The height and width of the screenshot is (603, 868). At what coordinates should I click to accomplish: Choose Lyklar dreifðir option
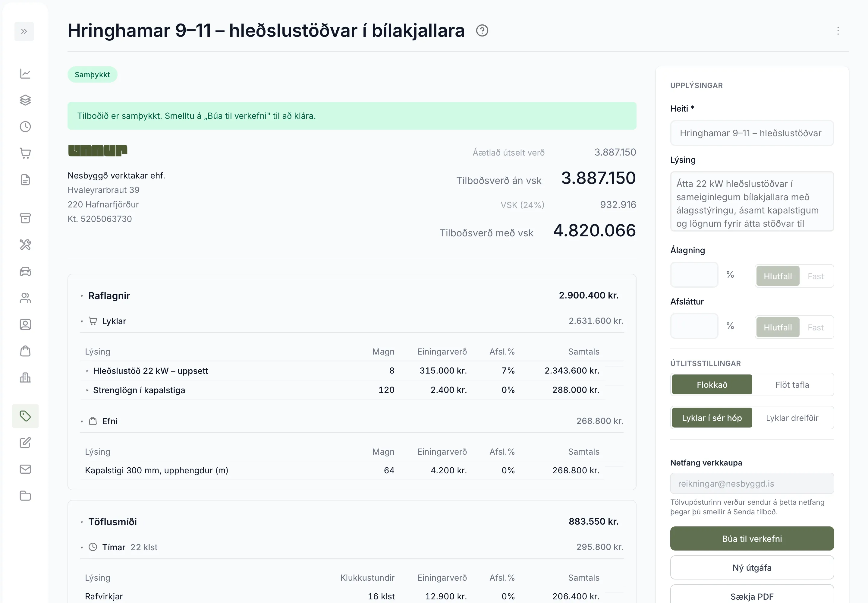click(792, 418)
